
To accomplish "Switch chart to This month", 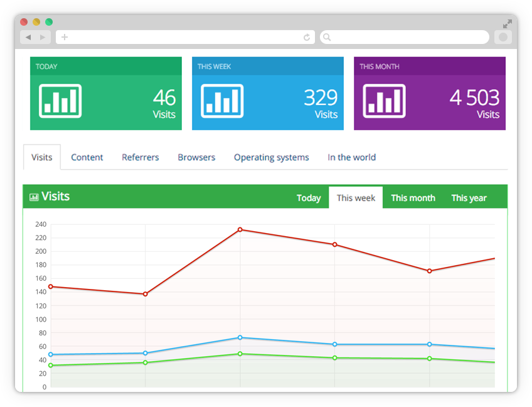I will click(x=413, y=198).
